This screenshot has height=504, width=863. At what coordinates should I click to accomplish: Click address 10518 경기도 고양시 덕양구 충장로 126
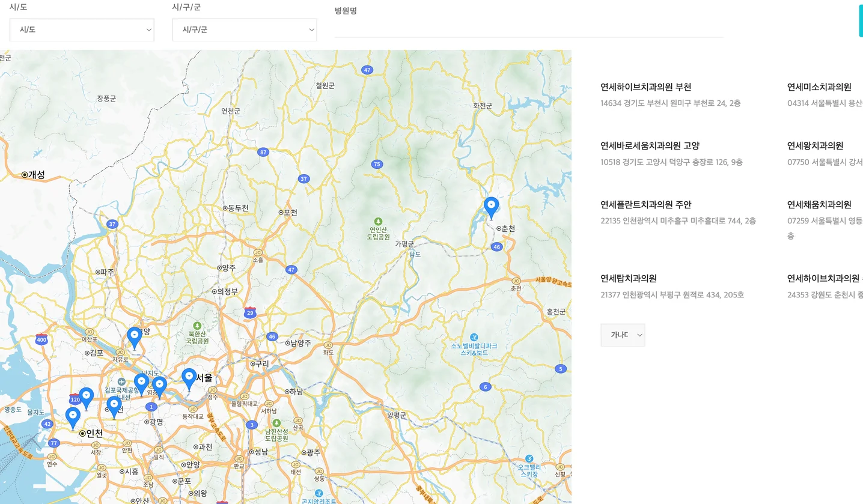[x=672, y=162]
